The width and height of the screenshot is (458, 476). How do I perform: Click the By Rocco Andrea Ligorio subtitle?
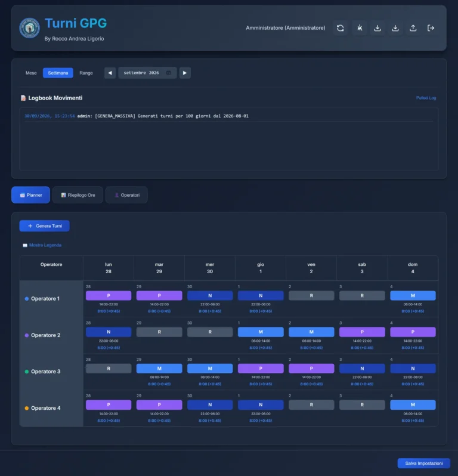tap(74, 39)
